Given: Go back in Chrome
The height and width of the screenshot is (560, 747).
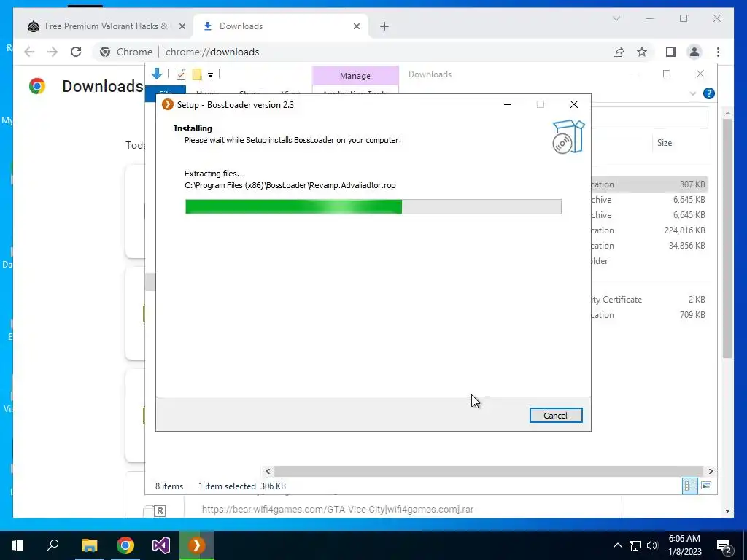Looking at the screenshot, I should click(29, 52).
